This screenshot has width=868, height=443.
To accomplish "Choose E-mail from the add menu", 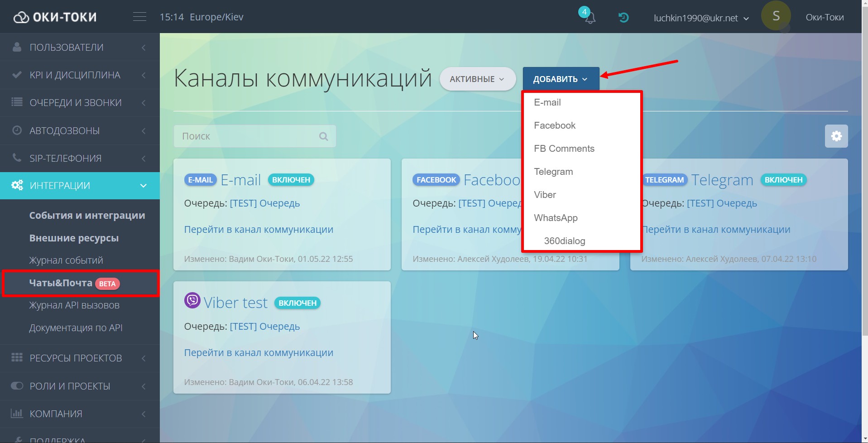I will 582,102.
